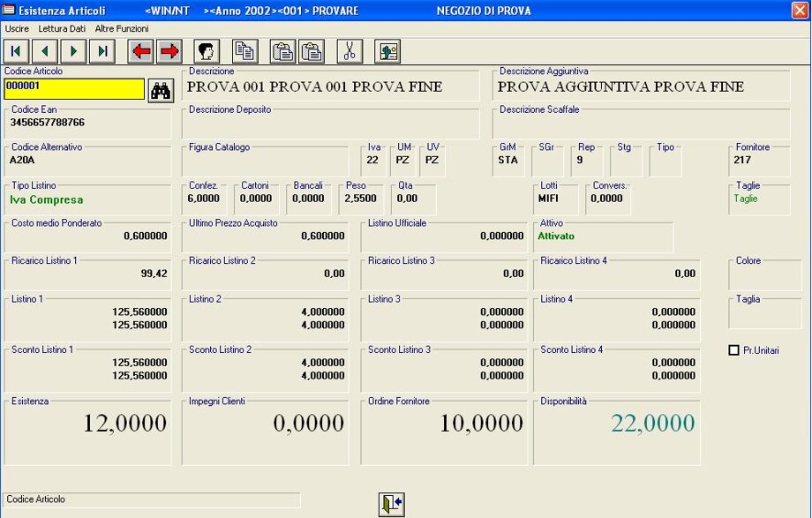The width and height of the screenshot is (812, 518).
Task: Search articles with the binoculars button
Action: click(x=161, y=90)
